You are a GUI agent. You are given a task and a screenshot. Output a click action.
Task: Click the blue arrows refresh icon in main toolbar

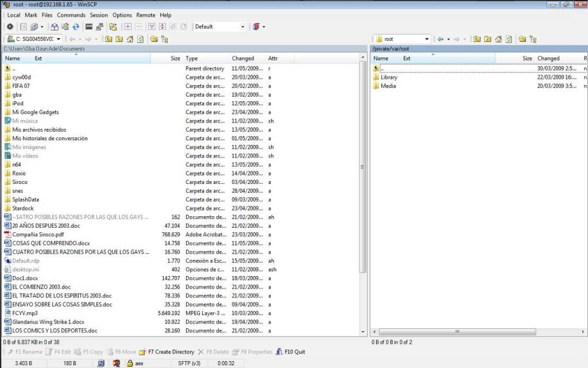coord(76,26)
